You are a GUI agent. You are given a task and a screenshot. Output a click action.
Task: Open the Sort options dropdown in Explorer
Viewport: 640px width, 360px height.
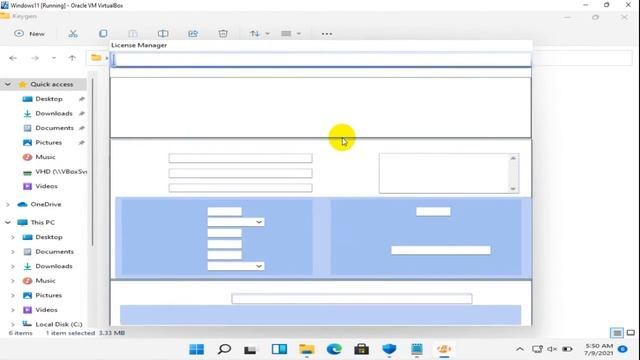tap(260, 34)
